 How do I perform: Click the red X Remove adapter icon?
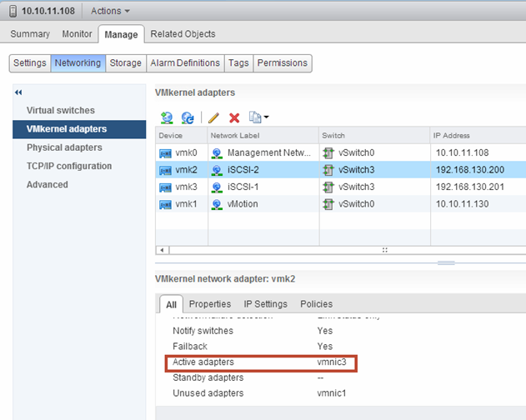pyautogui.click(x=234, y=118)
